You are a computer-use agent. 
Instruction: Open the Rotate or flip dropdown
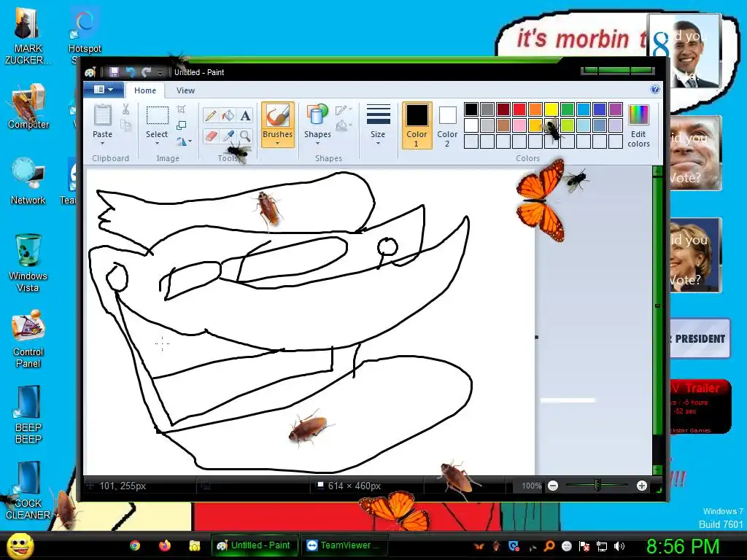(184, 141)
